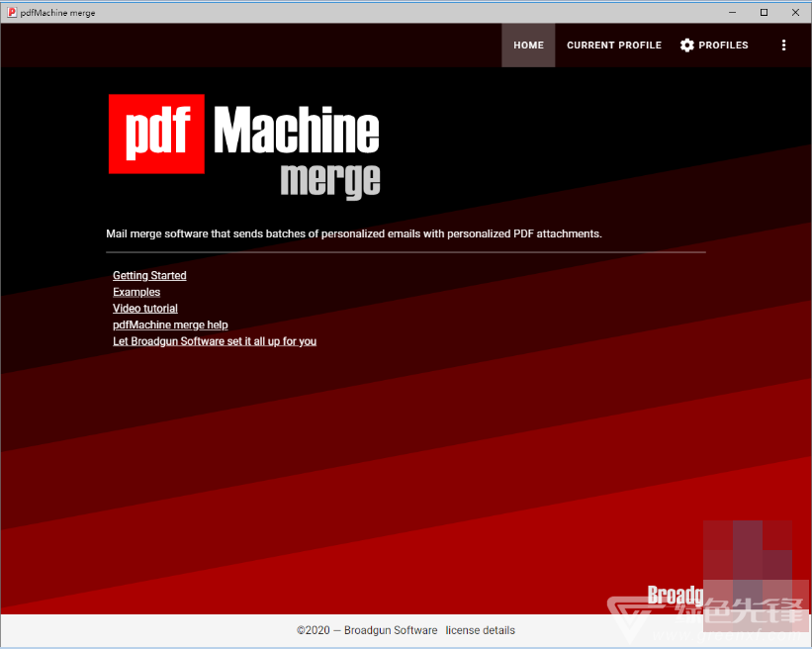
Task: Click the red pdf logo box
Action: click(156, 135)
